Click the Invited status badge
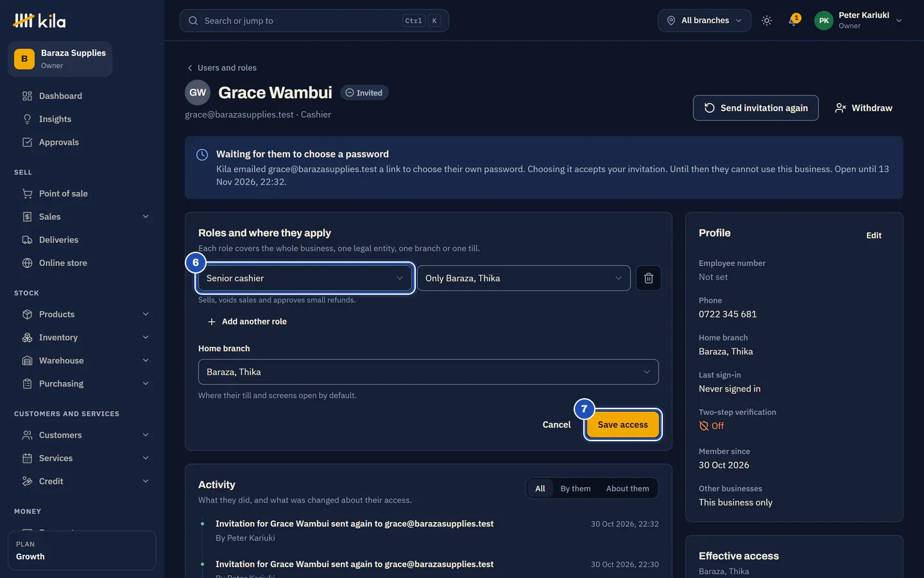 [x=364, y=92]
